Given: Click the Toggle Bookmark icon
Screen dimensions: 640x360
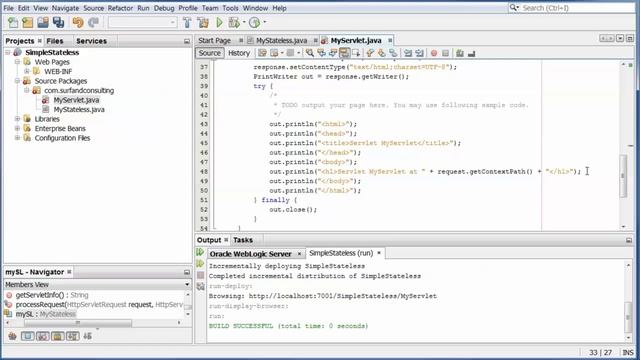Looking at the screenshot, I should pyautogui.click(x=393, y=53).
